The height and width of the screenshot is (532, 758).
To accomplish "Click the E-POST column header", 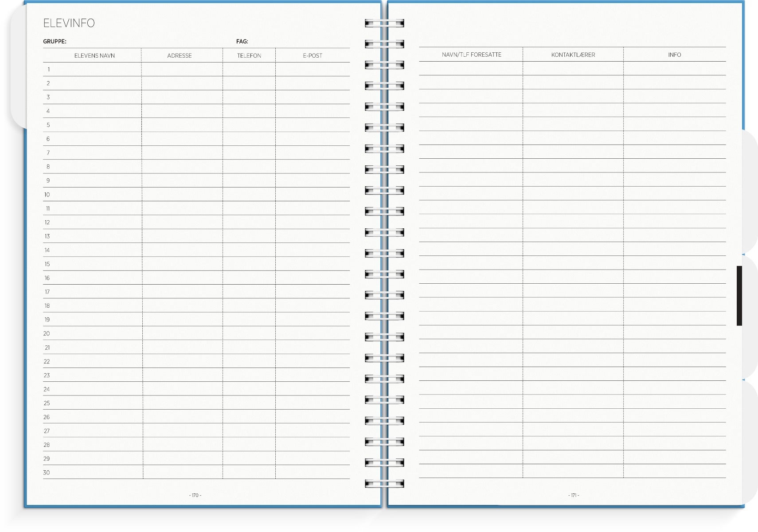I will tap(313, 55).
